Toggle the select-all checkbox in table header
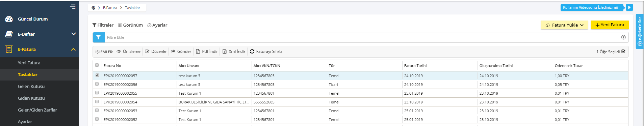 (97, 65)
